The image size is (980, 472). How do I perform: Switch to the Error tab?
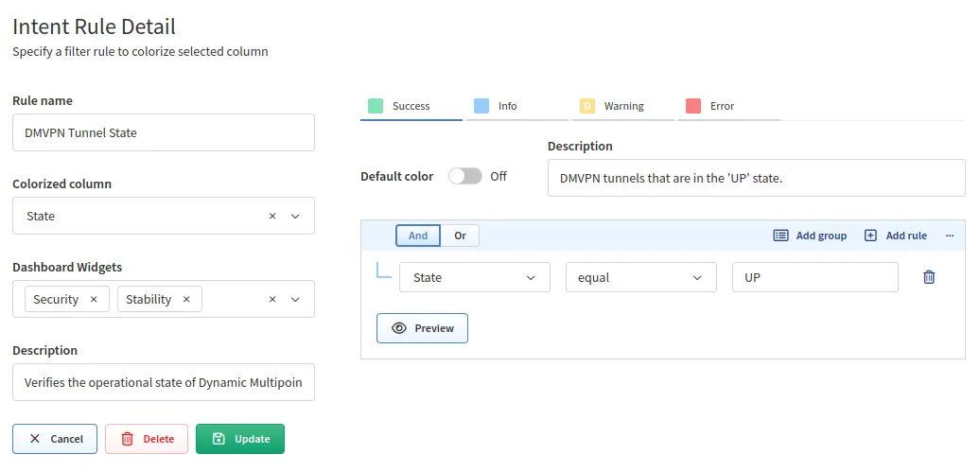click(720, 106)
